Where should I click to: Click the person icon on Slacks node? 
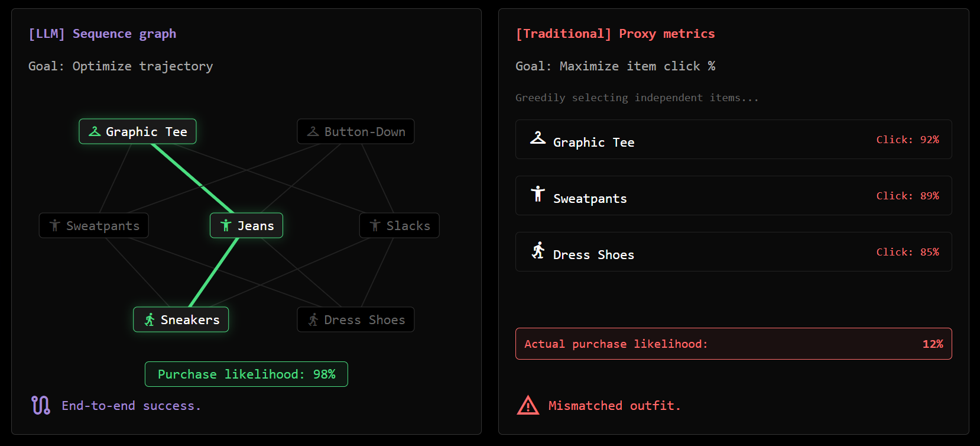click(x=375, y=225)
